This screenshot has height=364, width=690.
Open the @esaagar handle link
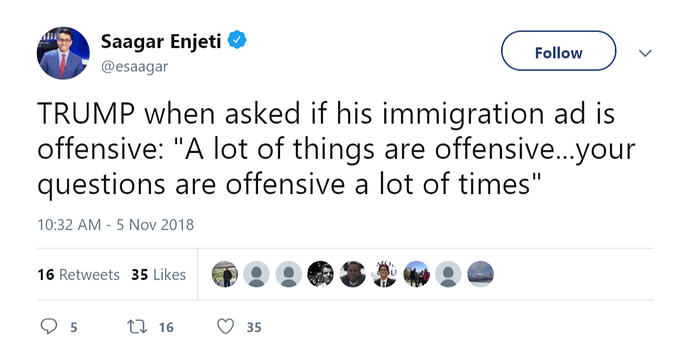coord(135,67)
